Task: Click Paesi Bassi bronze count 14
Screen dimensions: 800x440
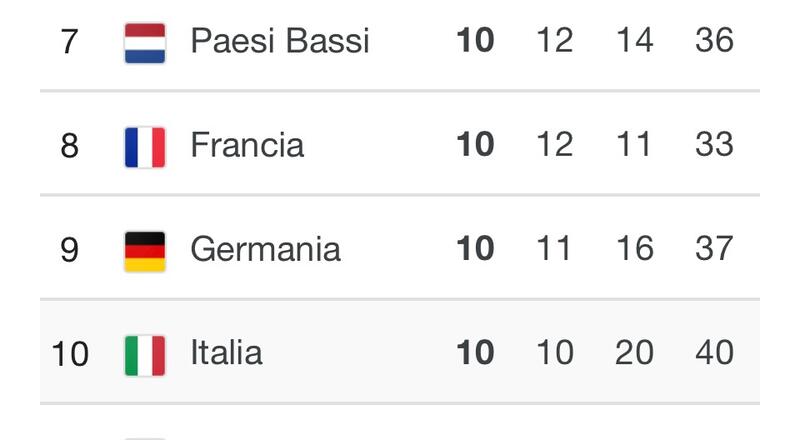Action: pyautogui.click(x=634, y=41)
